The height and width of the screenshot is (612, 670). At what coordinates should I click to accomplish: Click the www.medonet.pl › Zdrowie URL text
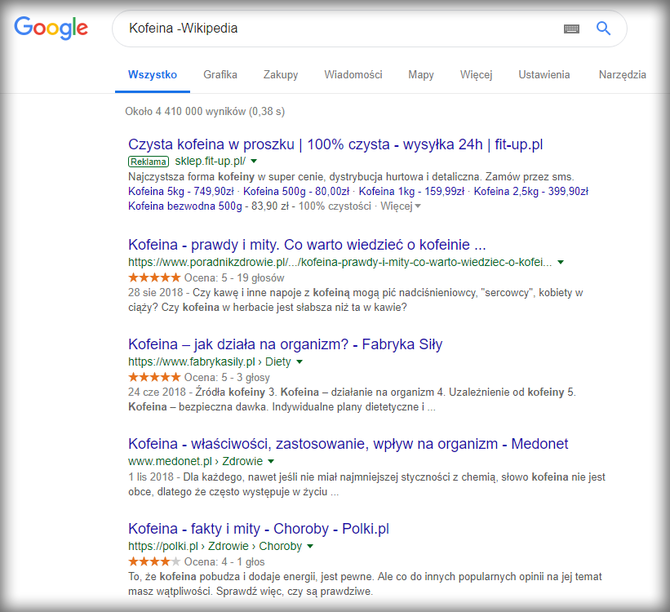pos(195,462)
